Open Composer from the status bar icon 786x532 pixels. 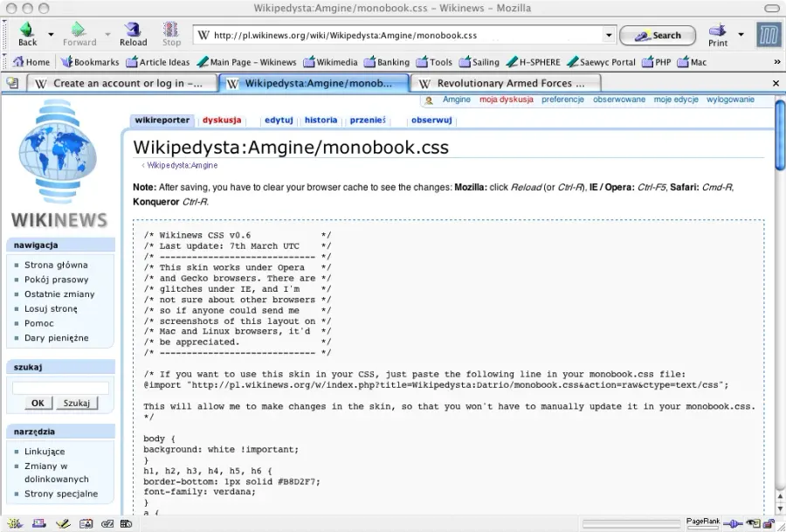coord(63,523)
